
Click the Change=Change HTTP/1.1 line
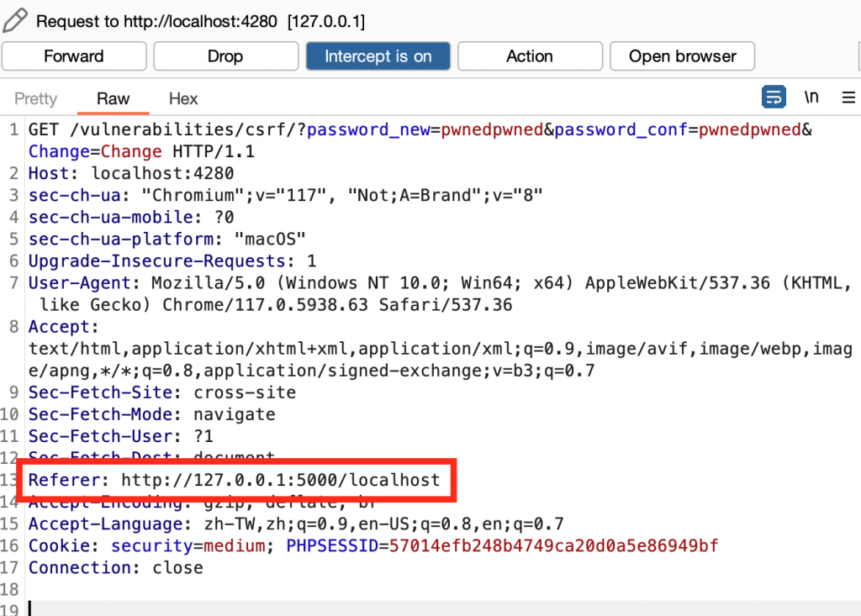pos(141,151)
